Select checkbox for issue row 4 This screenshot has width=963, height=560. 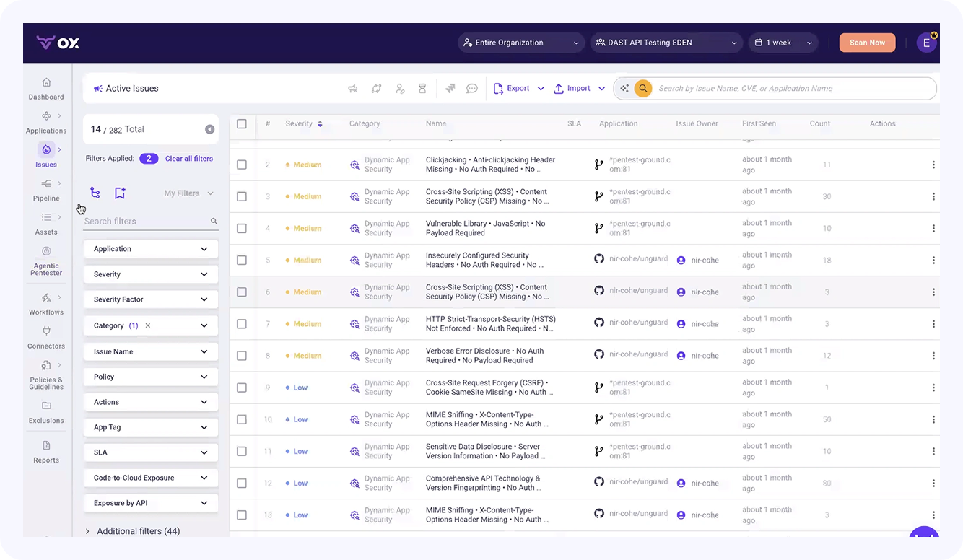(242, 228)
